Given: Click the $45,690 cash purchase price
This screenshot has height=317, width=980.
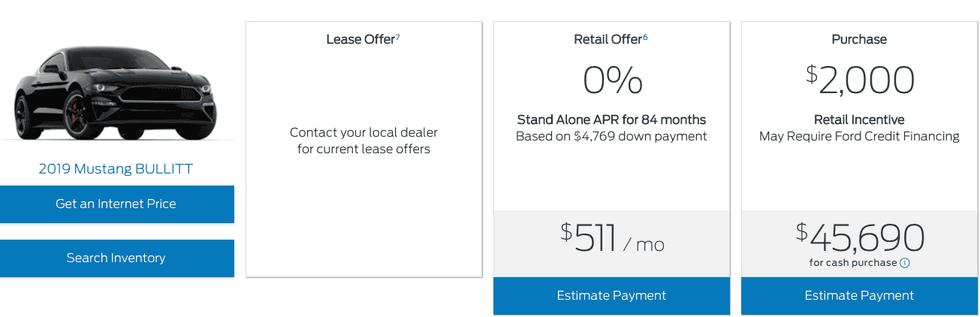Looking at the screenshot, I should (x=859, y=237).
